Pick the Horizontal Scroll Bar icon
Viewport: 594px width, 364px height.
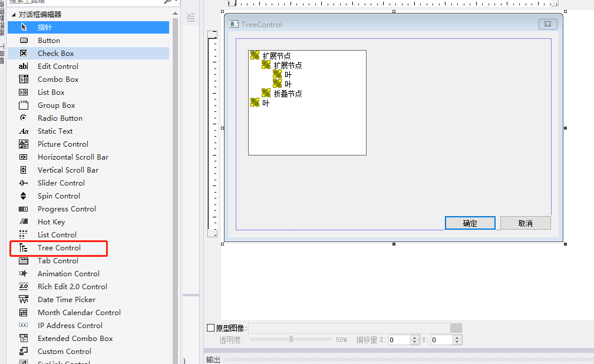tap(24, 157)
